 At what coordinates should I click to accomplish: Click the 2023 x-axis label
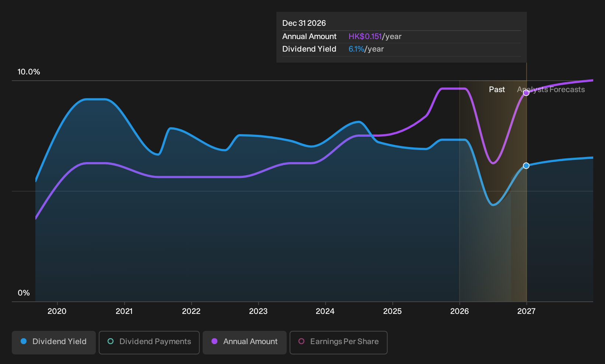pos(258,311)
